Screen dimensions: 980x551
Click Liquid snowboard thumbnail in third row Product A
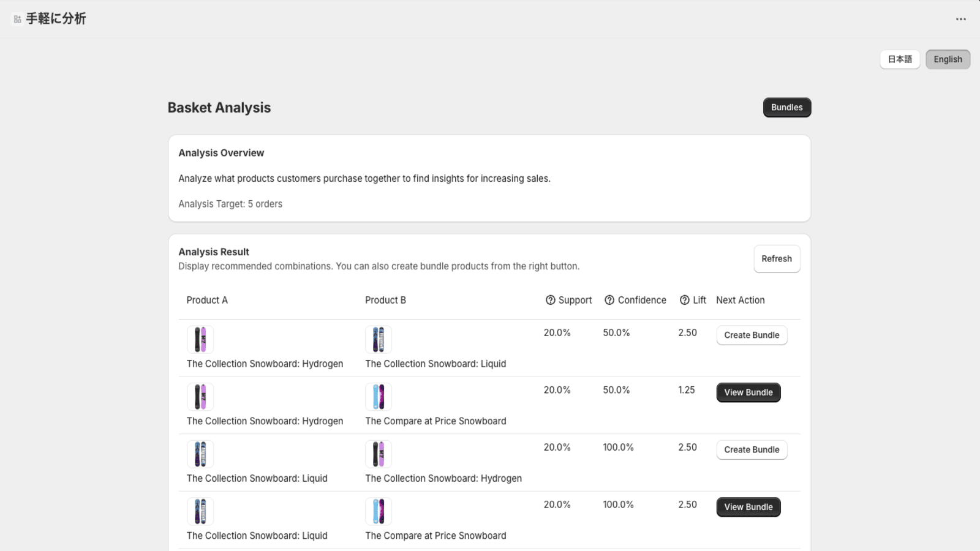coord(200,454)
